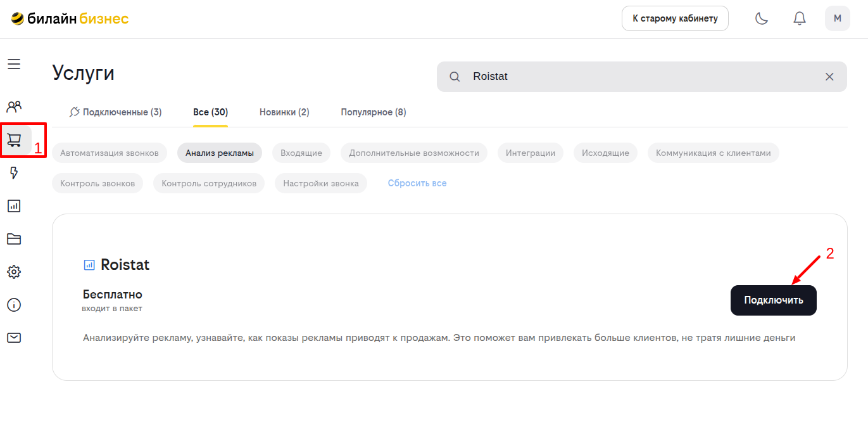Image resolution: width=868 pixels, height=436 pixels.
Task: Open the statistics chart sidebar icon
Action: click(14, 206)
